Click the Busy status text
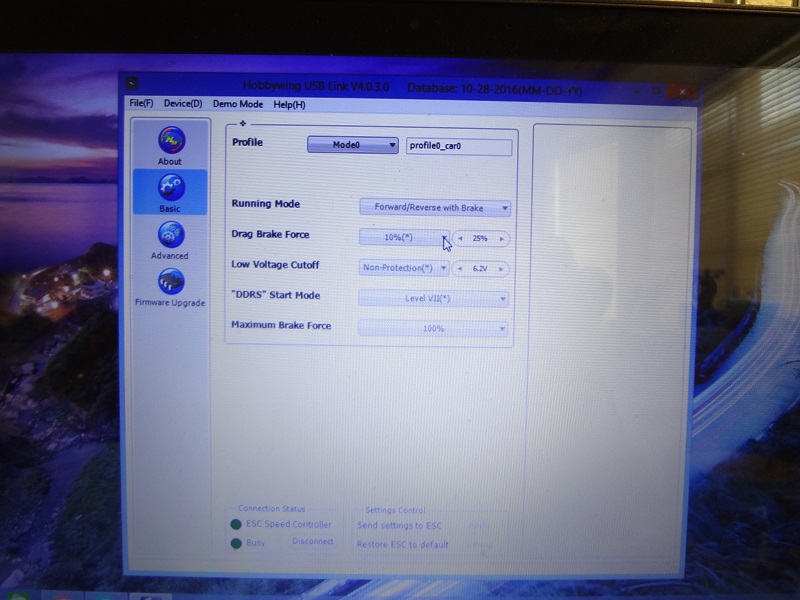This screenshot has height=600, width=800. [256, 543]
